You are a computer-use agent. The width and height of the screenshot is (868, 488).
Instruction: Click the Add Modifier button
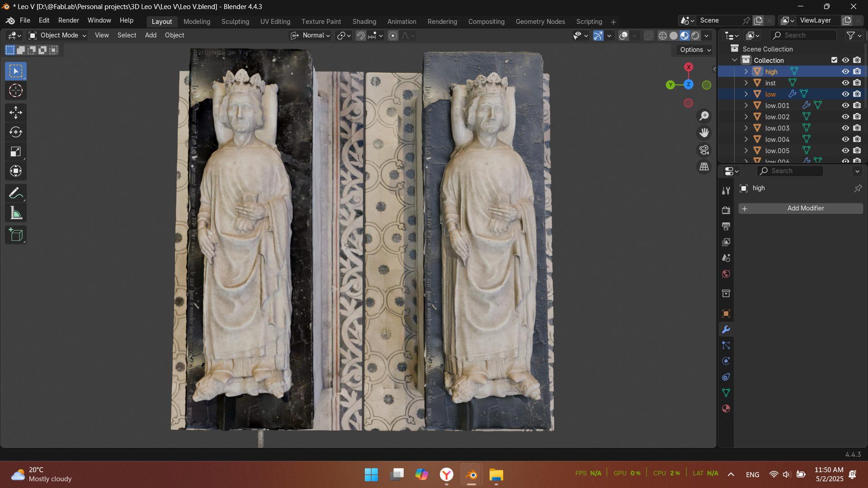(x=801, y=208)
